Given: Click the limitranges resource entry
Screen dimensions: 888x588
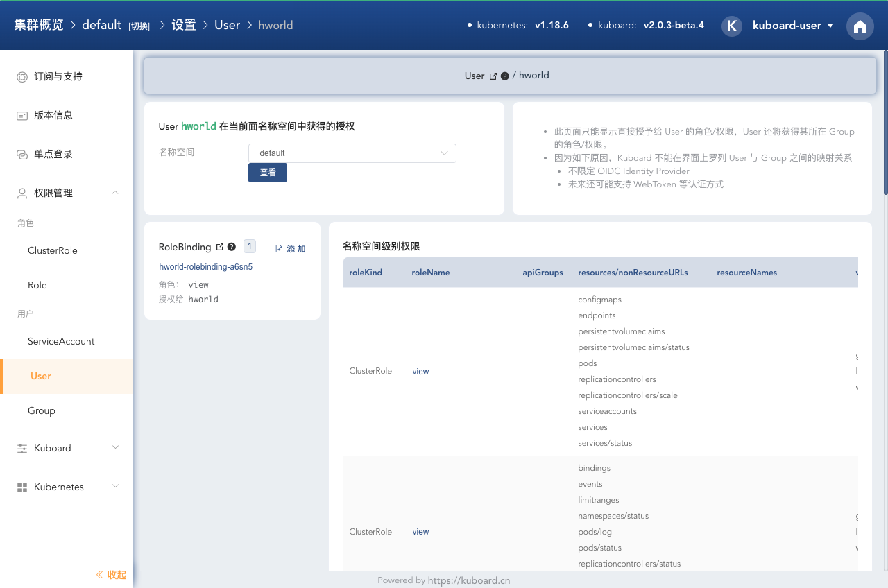Looking at the screenshot, I should 598,500.
